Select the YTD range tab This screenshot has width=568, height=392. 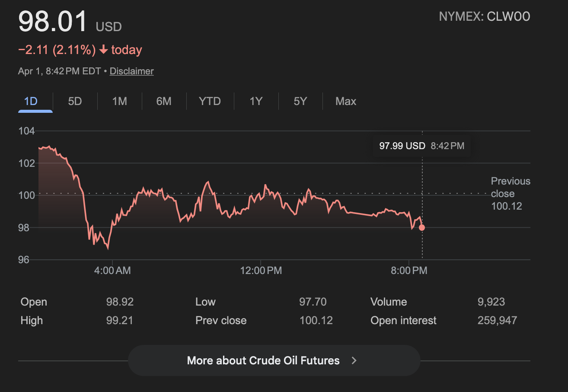pos(210,102)
